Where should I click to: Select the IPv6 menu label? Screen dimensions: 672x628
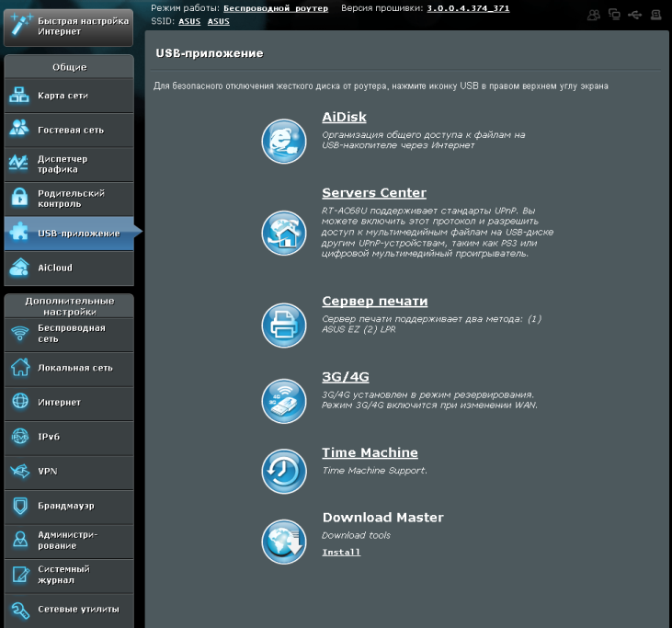[x=49, y=437]
